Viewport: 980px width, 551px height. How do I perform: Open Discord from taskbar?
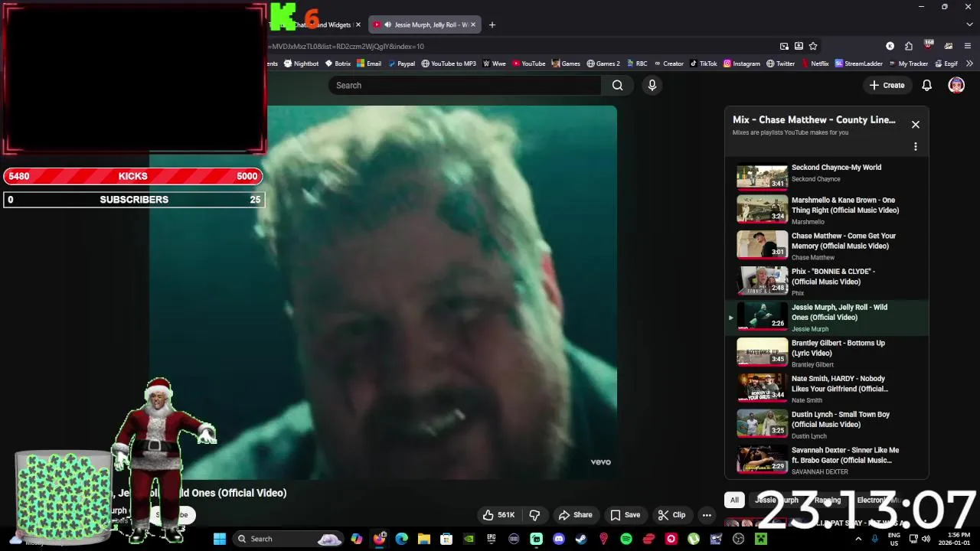(x=559, y=539)
